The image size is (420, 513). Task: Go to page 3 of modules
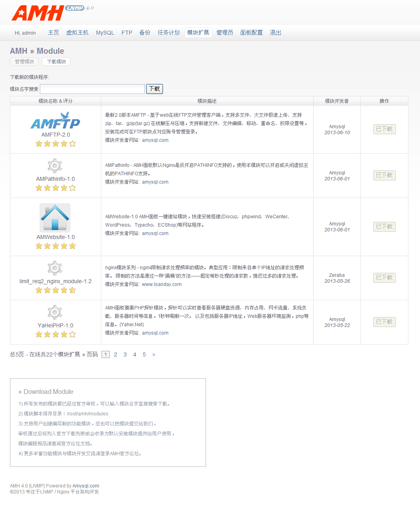[x=125, y=354]
